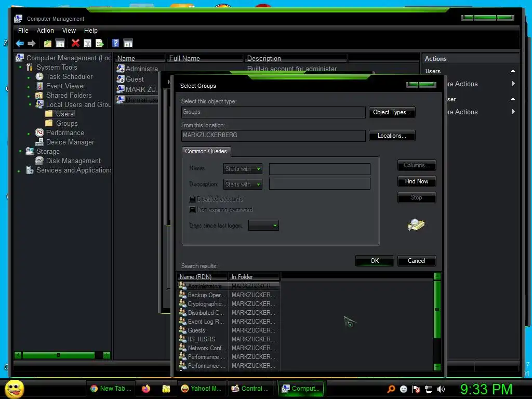The image size is (532, 399).
Task: Click the Disk Management tree icon
Action: (39, 161)
